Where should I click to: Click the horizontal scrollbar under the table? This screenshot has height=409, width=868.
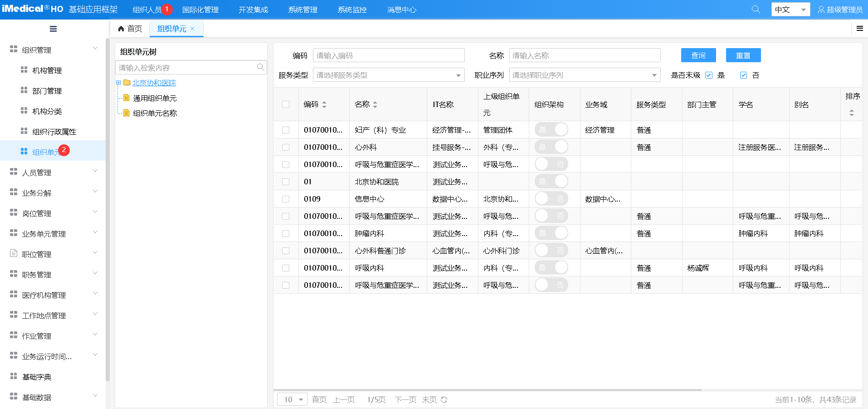[488, 389]
